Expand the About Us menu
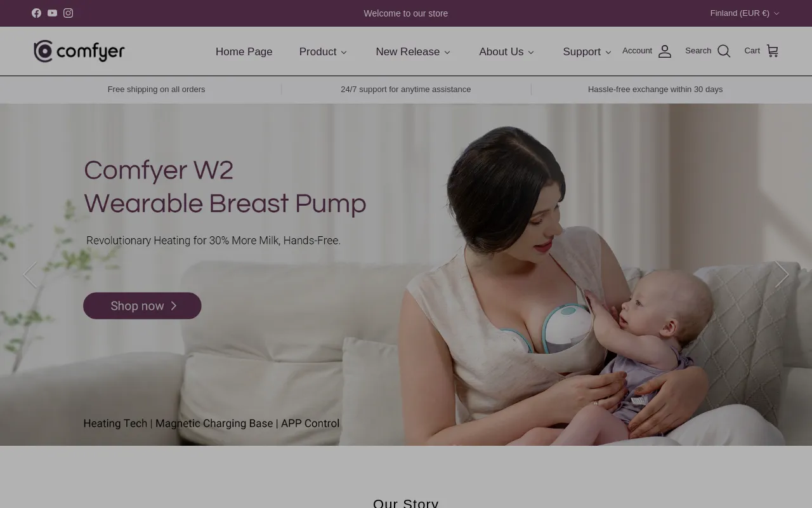This screenshot has width=812, height=508. [507, 51]
